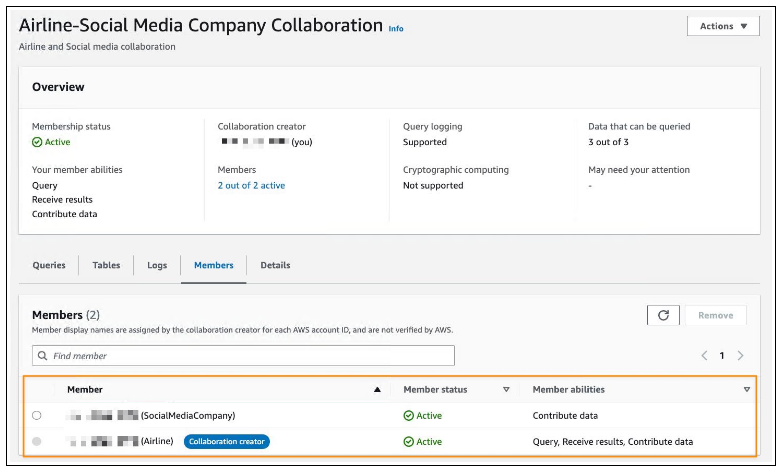The height and width of the screenshot is (470, 782).
Task: Open the Actions dropdown menu
Action: click(723, 26)
